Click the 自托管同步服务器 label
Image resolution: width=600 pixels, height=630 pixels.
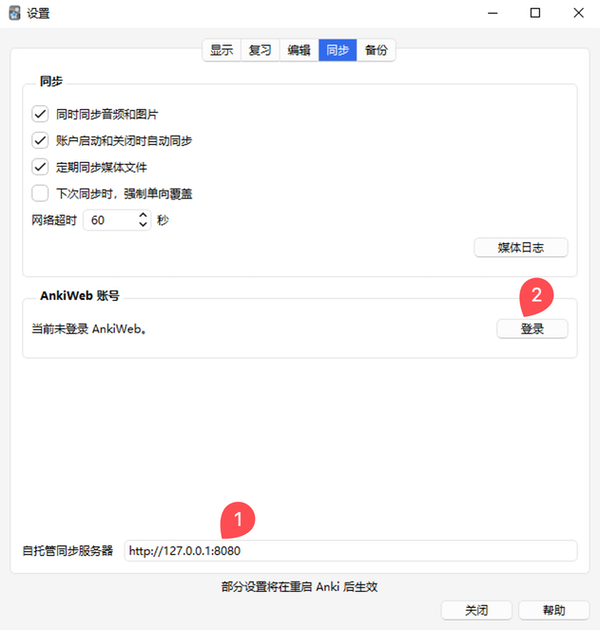click(68, 551)
